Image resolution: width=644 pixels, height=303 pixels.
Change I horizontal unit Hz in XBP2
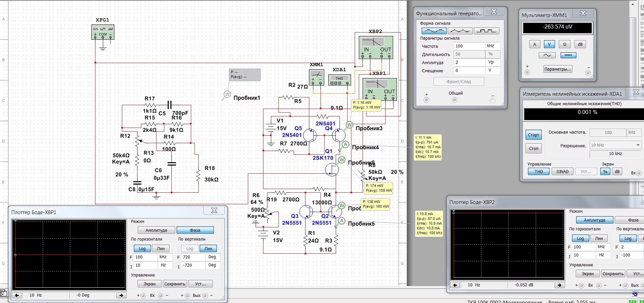coord(604,255)
